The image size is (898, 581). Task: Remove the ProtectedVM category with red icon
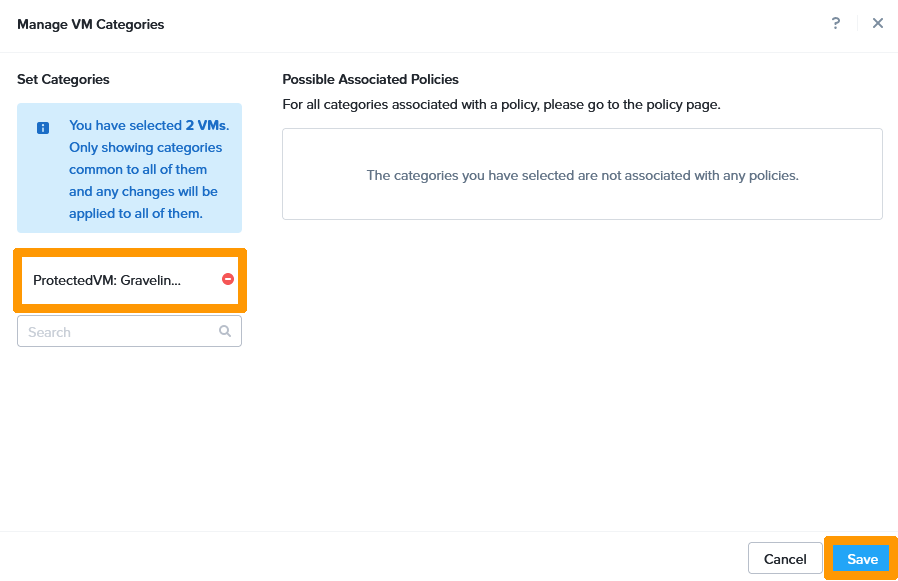[228, 280]
